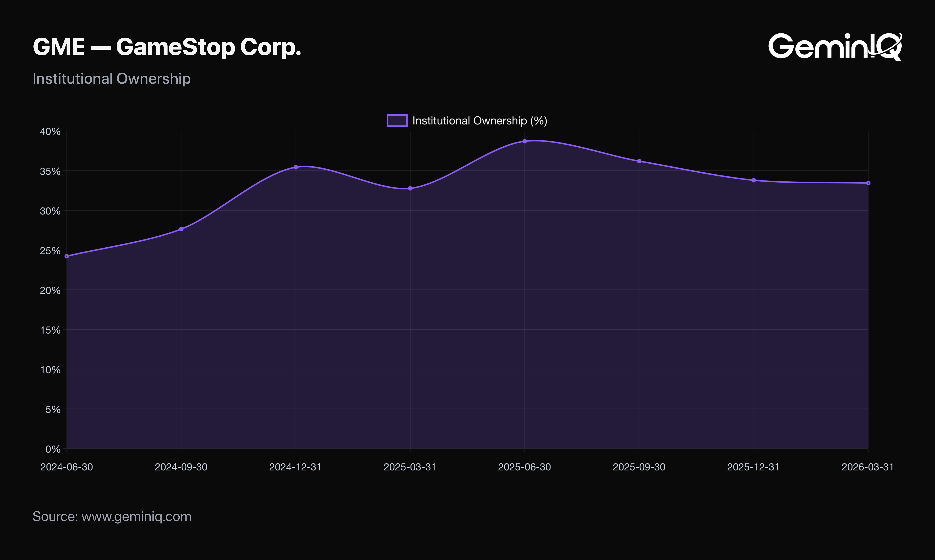Click the 2025-09-30 x-axis label
Viewport: 935px width, 560px height.
coord(639,467)
